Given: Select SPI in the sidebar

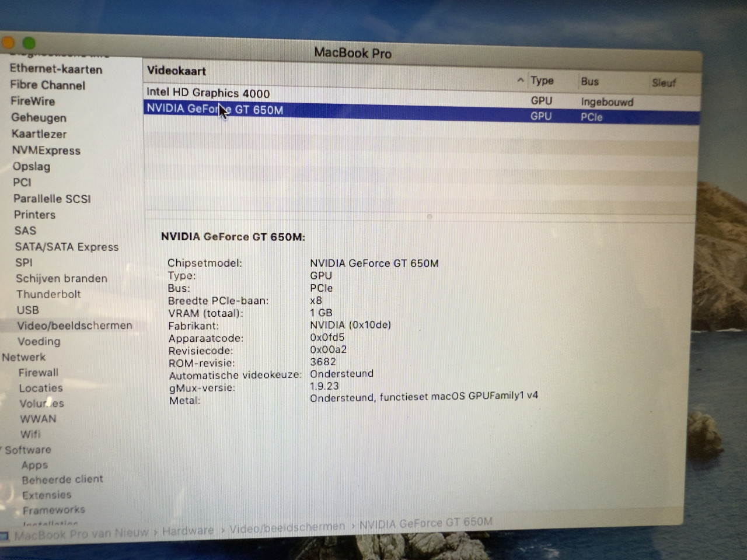Looking at the screenshot, I should [24, 262].
